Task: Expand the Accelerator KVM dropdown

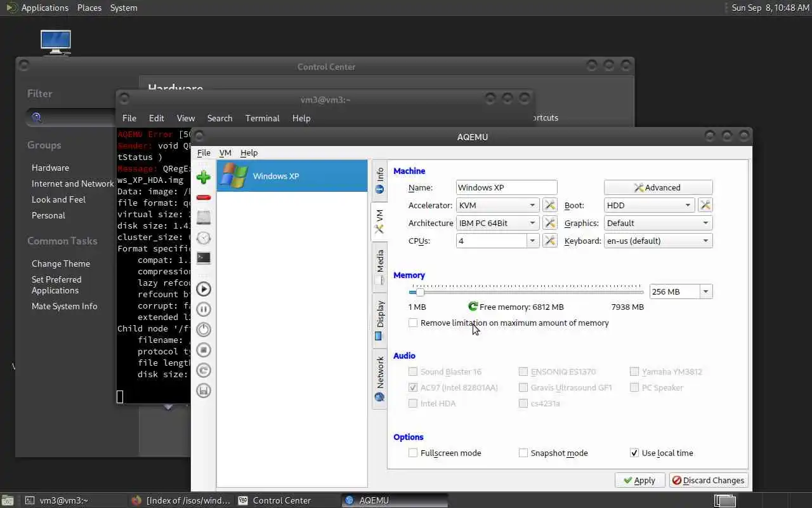Action: (498, 205)
